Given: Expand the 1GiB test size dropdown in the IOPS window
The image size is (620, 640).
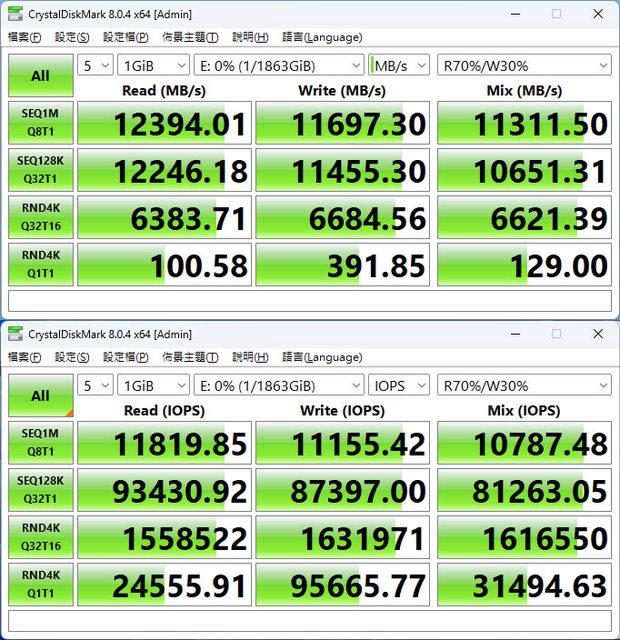Looking at the screenshot, I should pyautogui.click(x=153, y=385).
